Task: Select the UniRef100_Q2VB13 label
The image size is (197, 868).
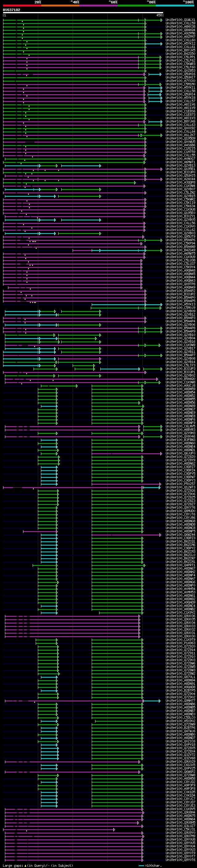Action: tap(180, 165)
